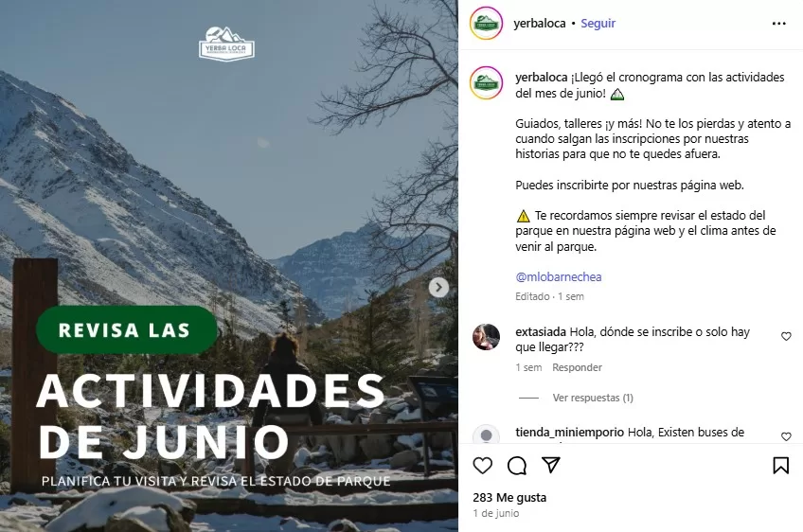The height and width of the screenshot is (532, 803).
Task: Open extasiada's profile avatar
Action: [x=486, y=337]
